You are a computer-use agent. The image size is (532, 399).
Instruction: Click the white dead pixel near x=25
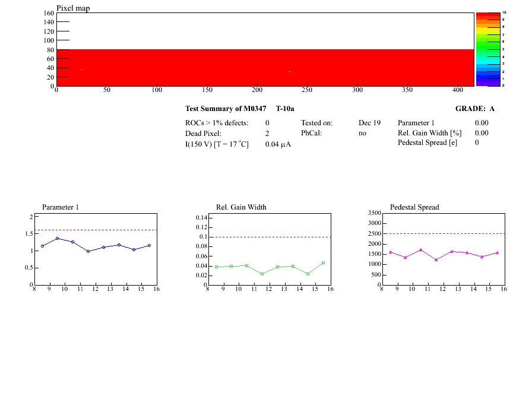pos(81,69)
